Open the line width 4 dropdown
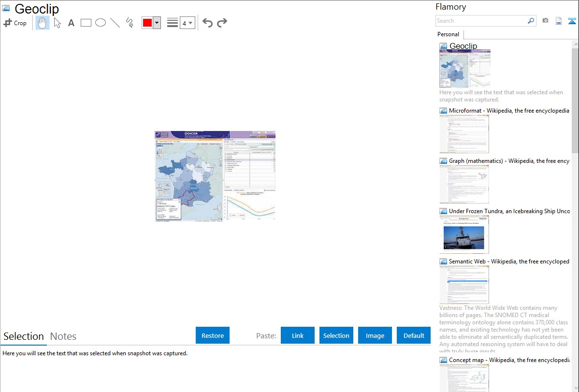579x392 pixels. [187, 23]
